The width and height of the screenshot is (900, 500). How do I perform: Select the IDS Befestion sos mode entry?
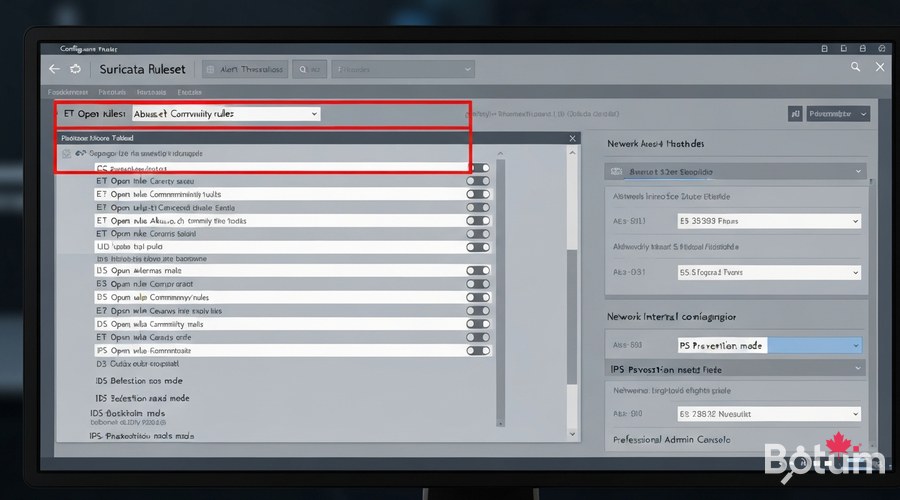pyautogui.click(x=139, y=381)
